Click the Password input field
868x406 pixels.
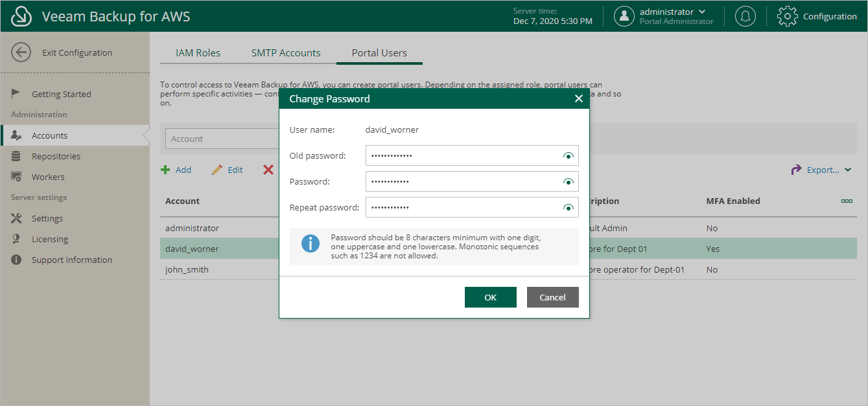(x=472, y=181)
